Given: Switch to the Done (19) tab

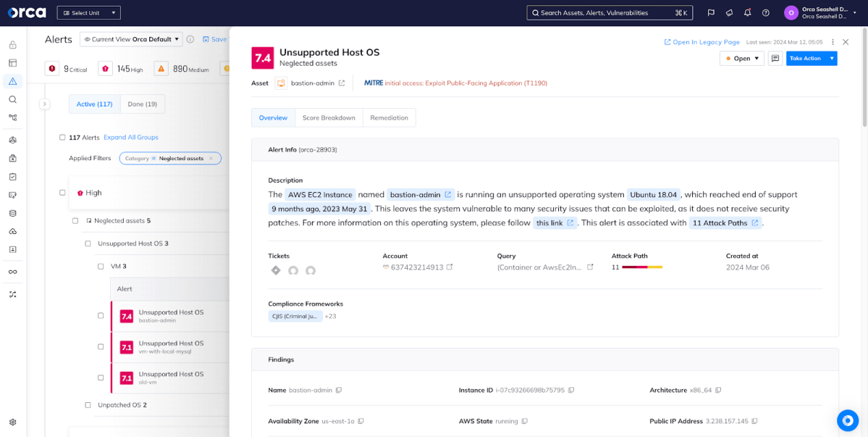Looking at the screenshot, I should click(x=143, y=104).
